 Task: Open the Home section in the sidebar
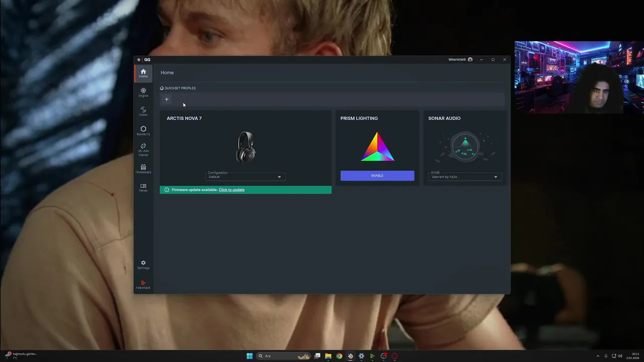[143, 73]
